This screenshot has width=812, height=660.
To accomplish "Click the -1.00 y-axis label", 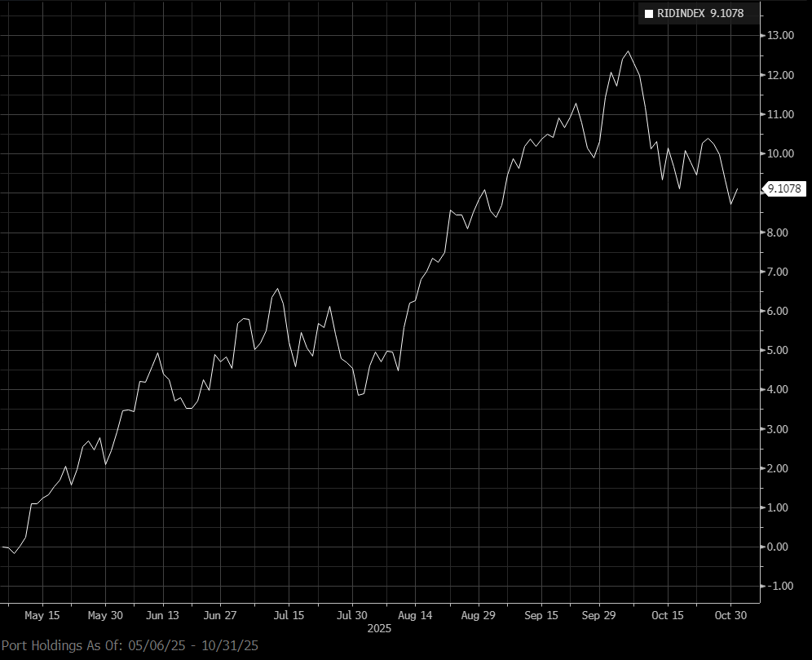I will 780,586.
